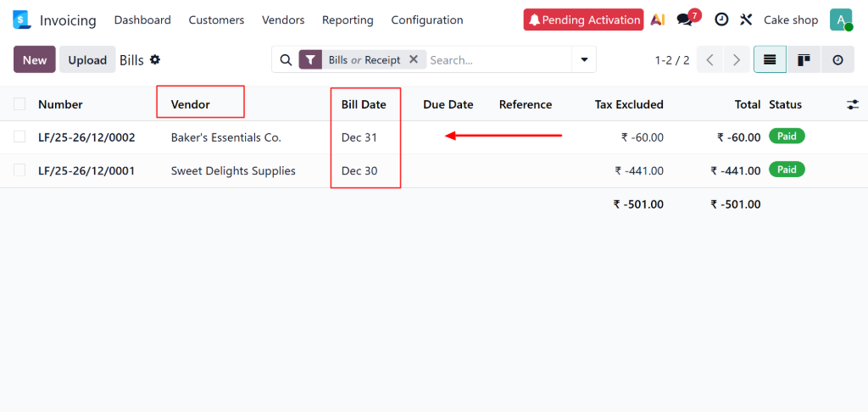Open optional columns adjustment icon

pos(853,104)
